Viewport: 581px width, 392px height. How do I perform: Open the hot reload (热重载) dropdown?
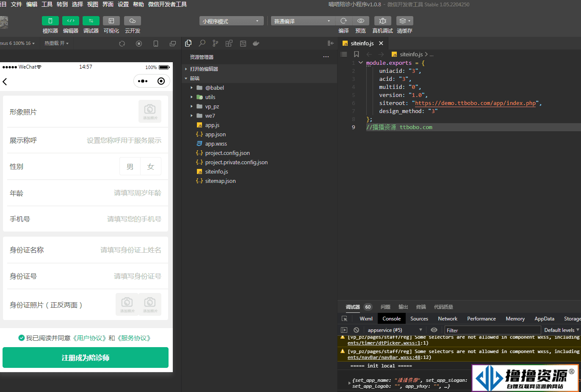[x=56, y=43]
